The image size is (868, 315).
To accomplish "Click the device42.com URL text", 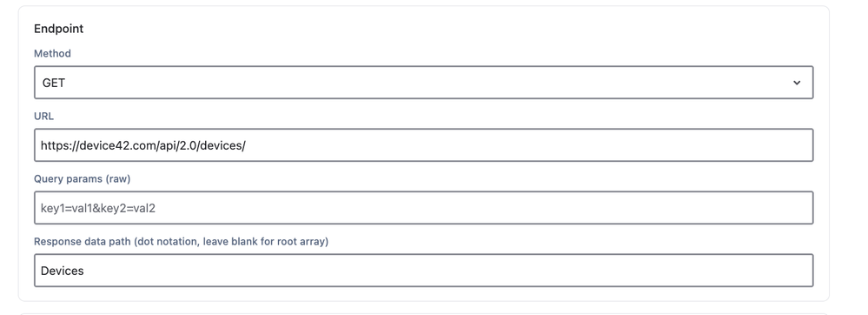I will [142, 145].
